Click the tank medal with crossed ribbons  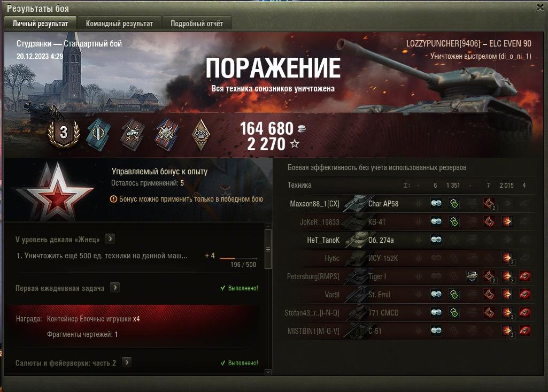(133, 135)
